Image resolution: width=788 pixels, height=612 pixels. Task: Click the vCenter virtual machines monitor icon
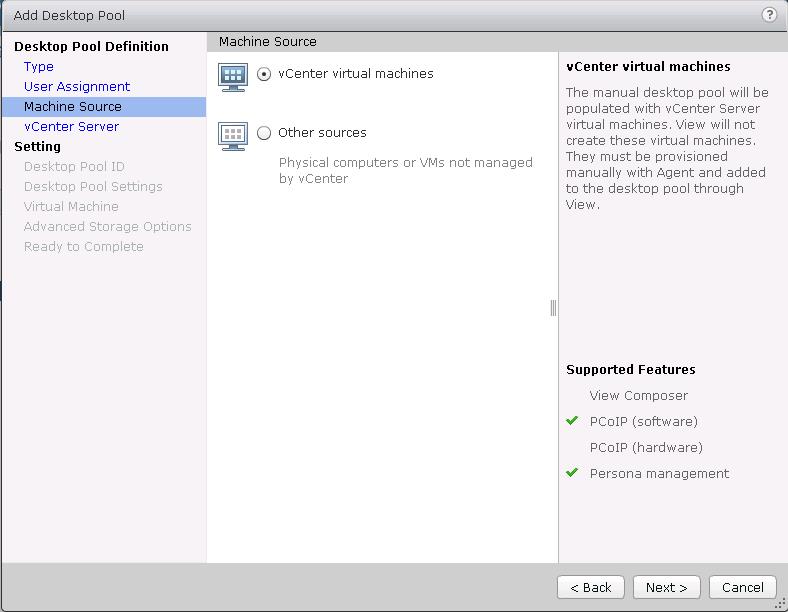[232, 76]
